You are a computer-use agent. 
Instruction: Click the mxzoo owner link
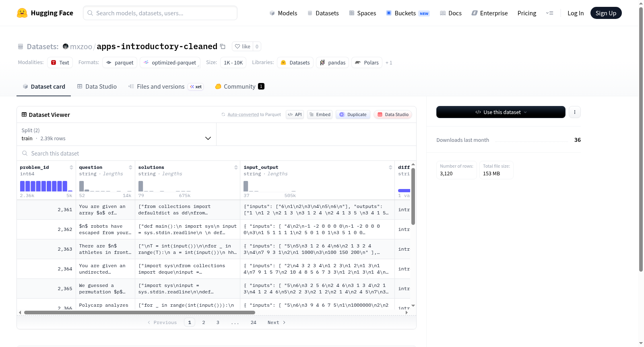(x=81, y=46)
